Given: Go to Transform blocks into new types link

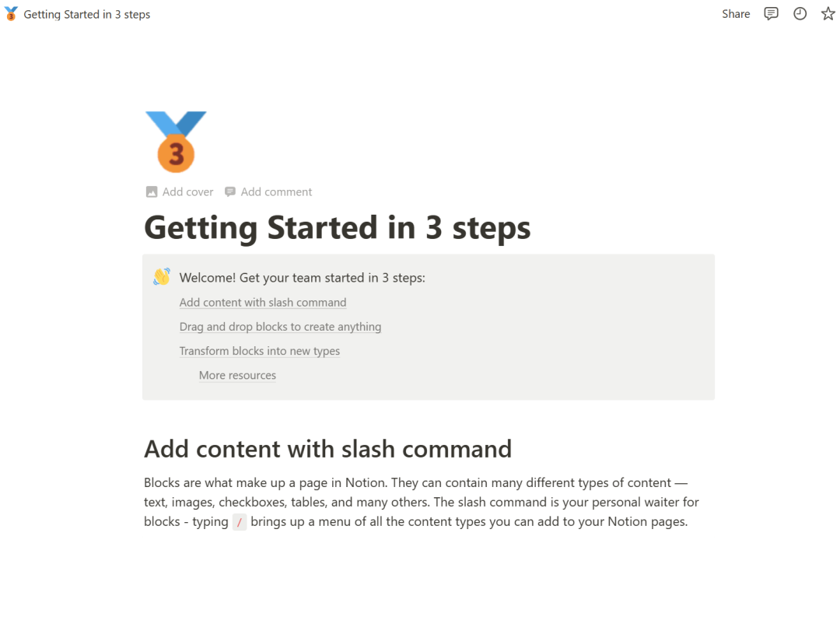Looking at the screenshot, I should pos(260,351).
